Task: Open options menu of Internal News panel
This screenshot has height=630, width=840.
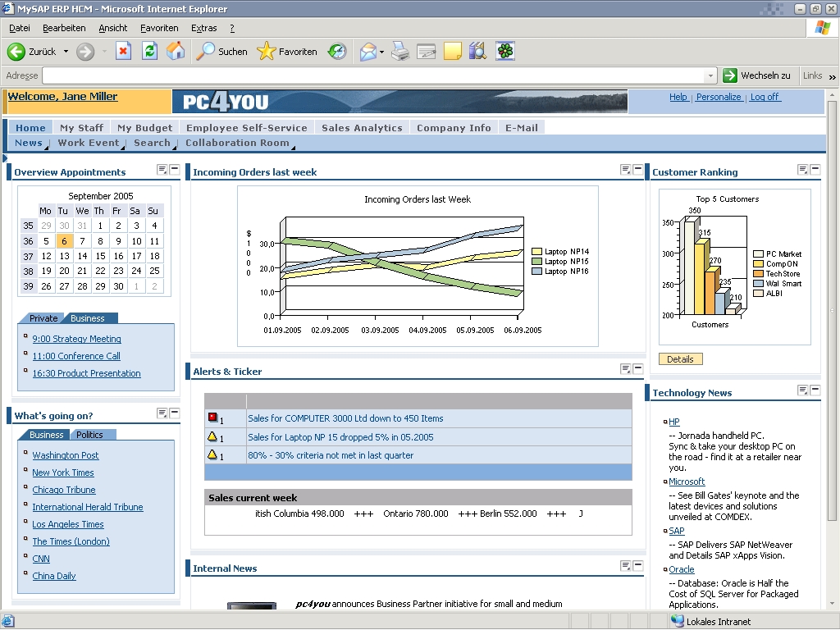Action: (625, 566)
